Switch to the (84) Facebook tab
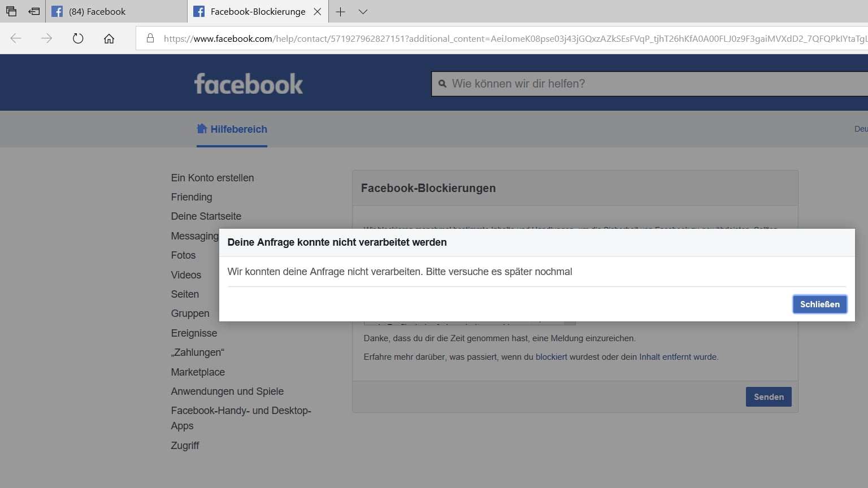 pyautogui.click(x=116, y=11)
